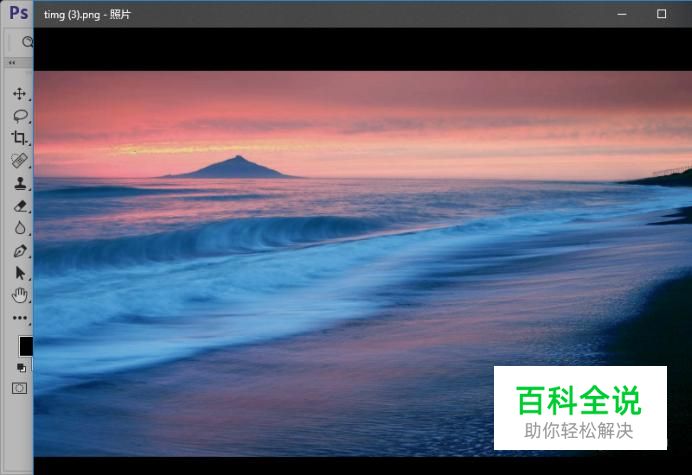Image resolution: width=692 pixels, height=475 pixels.
Task: Click the Ps application logo
Action: tap(17, 13)
